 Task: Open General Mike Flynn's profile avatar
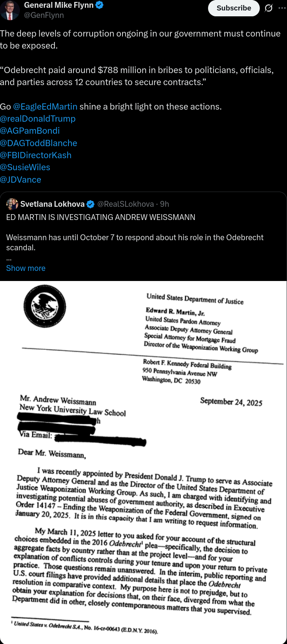click(10, 10)
